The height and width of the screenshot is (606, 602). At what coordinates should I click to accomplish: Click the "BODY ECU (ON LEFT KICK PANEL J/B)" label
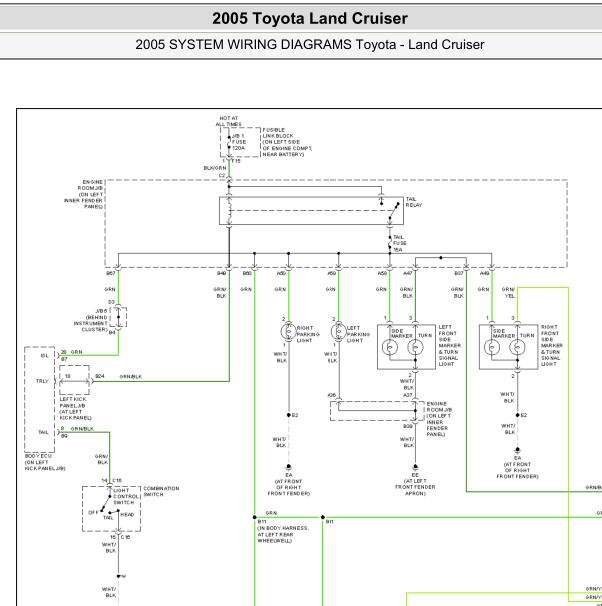tap(45, 462)
